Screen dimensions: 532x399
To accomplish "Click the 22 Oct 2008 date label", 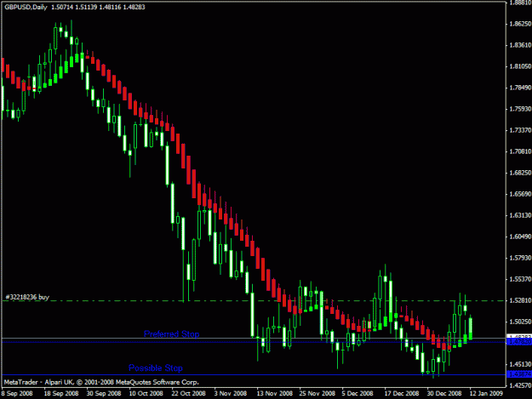I will coord(189,394).
